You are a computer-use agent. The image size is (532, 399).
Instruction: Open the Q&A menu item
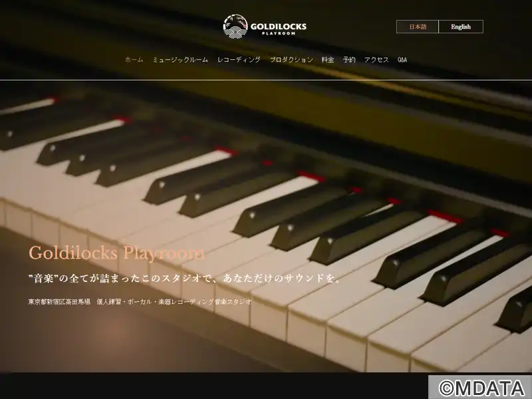(x=402, y=60)
